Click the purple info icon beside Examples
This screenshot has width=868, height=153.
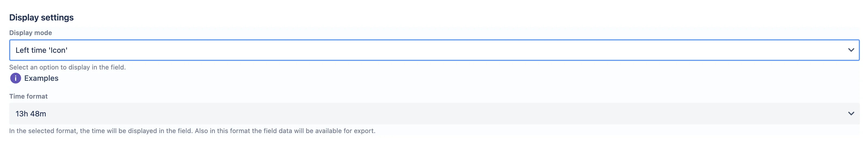coord(15,78)
